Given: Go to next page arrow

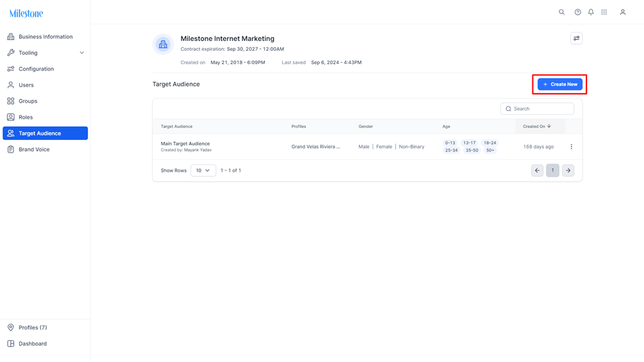Looking at the screenshot, I should [x=568, y=170].
